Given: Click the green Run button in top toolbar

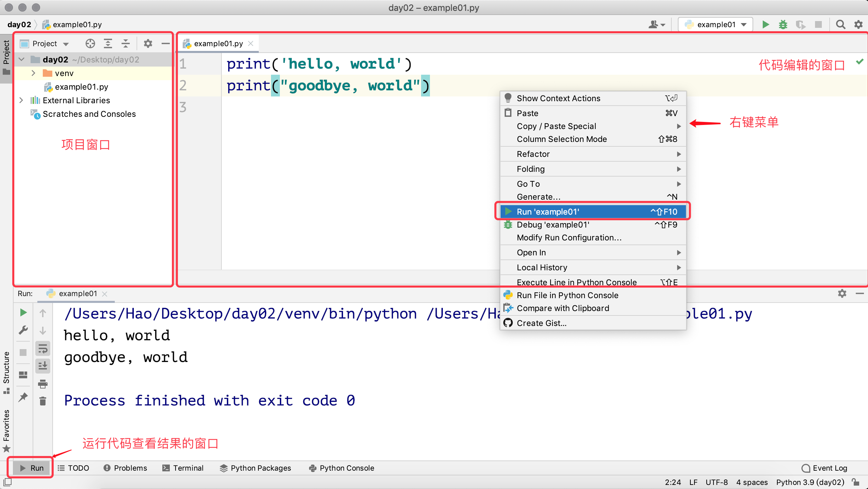Looking at the screenshot, I should tap(765, 24).
